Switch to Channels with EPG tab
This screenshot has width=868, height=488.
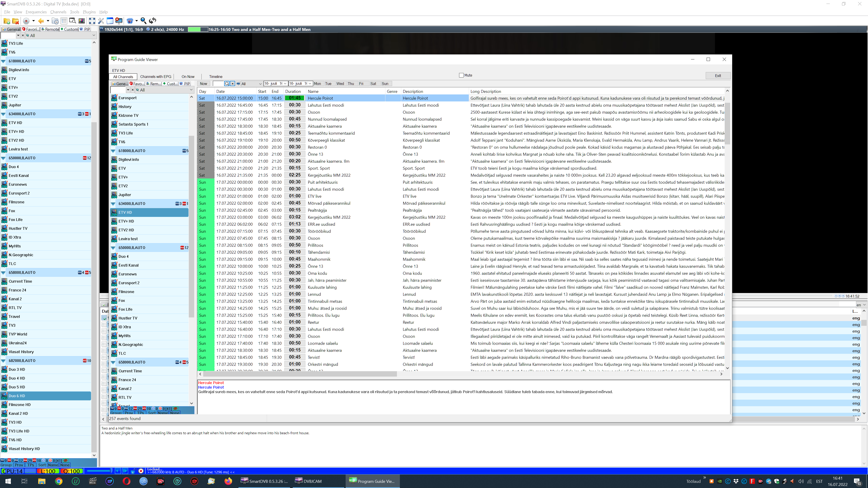click(156, 76)
